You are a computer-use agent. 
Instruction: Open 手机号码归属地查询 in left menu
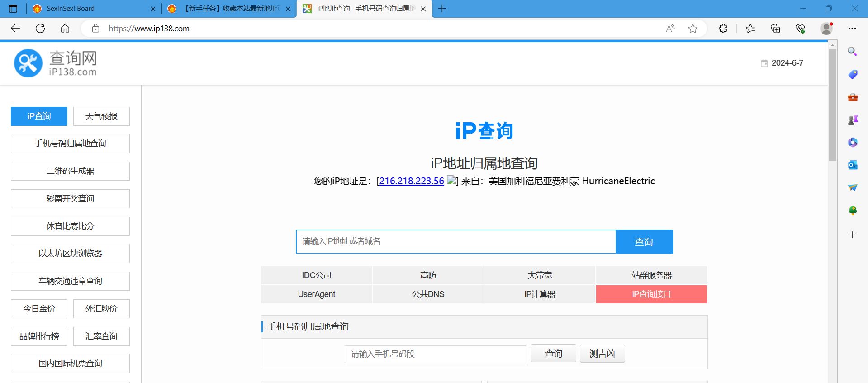coord(70,144)
